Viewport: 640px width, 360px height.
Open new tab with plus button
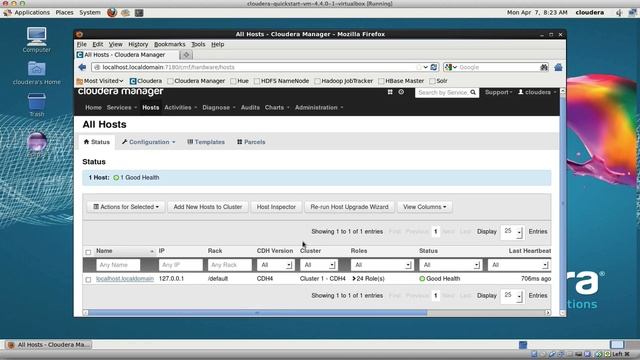[x=186, y=55]
